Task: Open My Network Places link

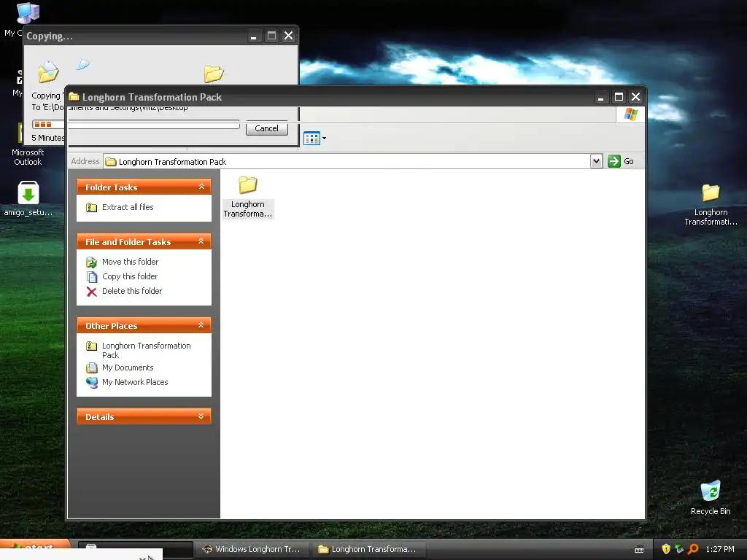Action: 135,382
